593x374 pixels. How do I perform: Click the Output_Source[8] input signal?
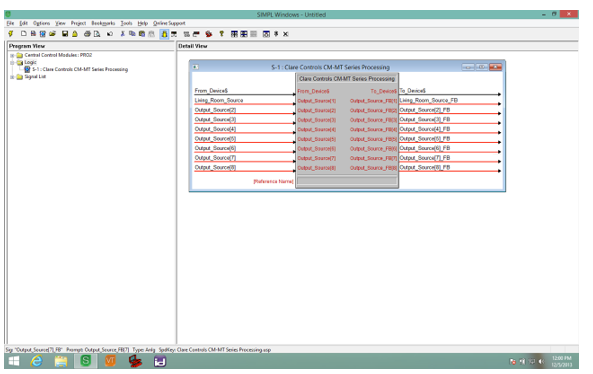[x=215, y=168]
